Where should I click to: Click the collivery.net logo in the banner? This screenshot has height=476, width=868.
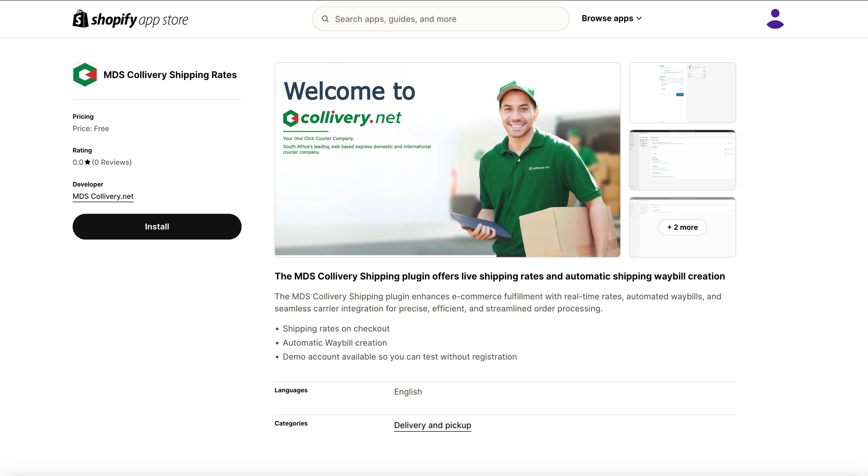point(342,118)
